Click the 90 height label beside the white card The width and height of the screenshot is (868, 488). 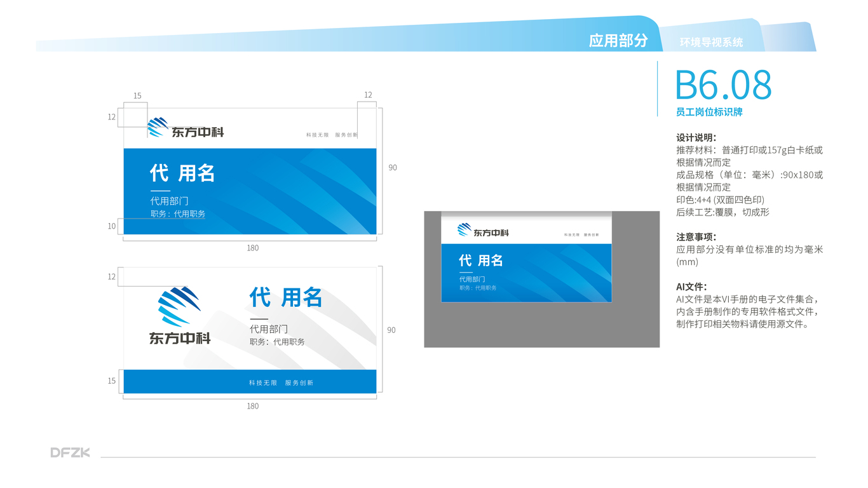[391, 330]
